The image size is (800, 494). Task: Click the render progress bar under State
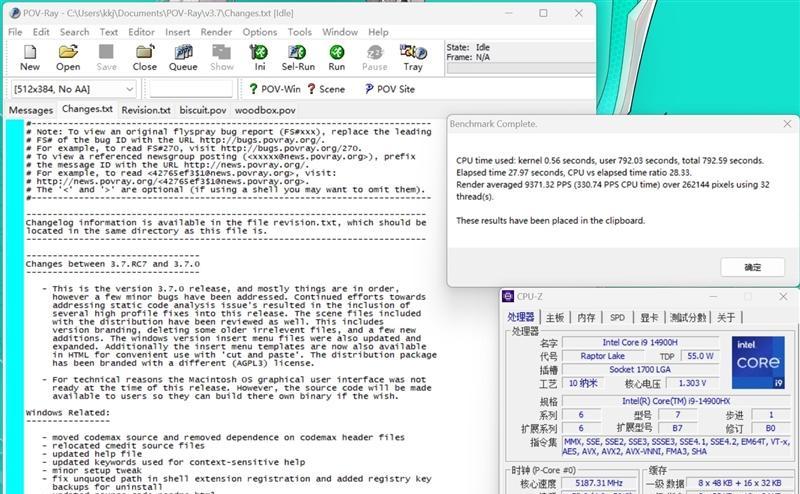pyautogui.click(x=520, y=68)
